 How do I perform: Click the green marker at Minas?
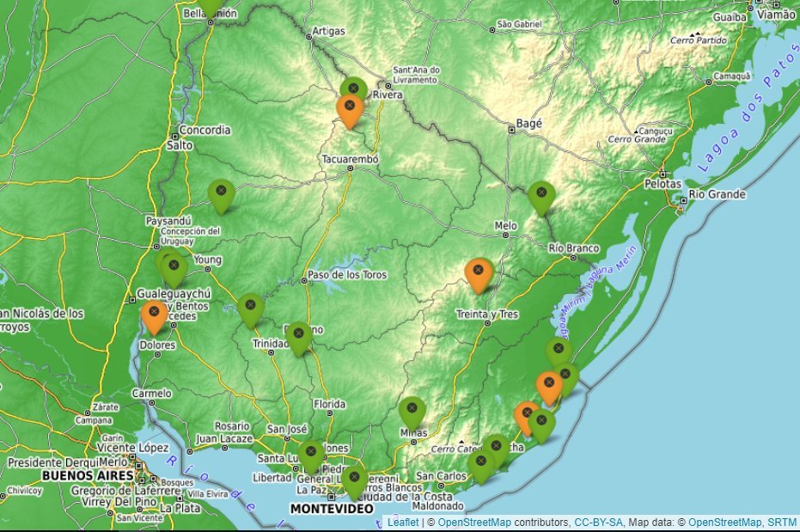pyautogui.click(x=412, y=411)
